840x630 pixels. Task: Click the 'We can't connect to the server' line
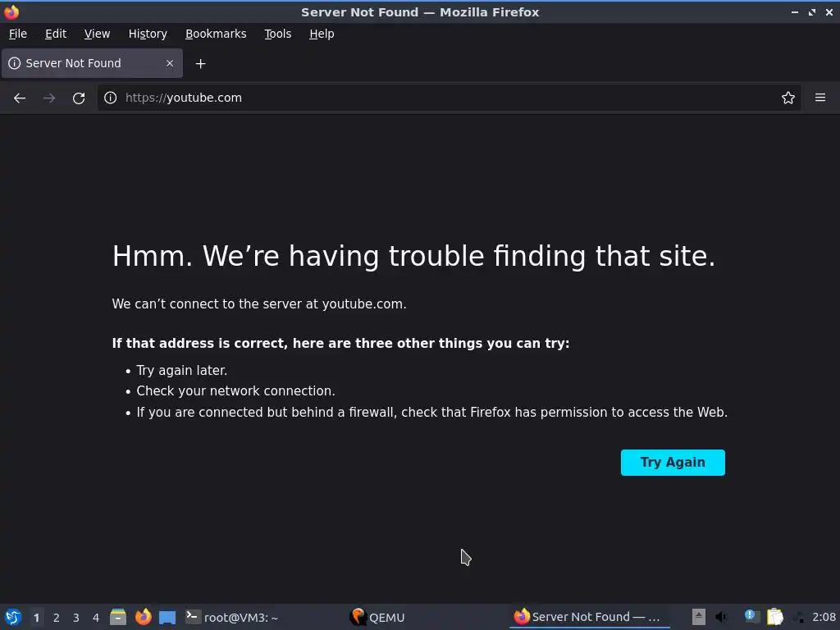259,304
